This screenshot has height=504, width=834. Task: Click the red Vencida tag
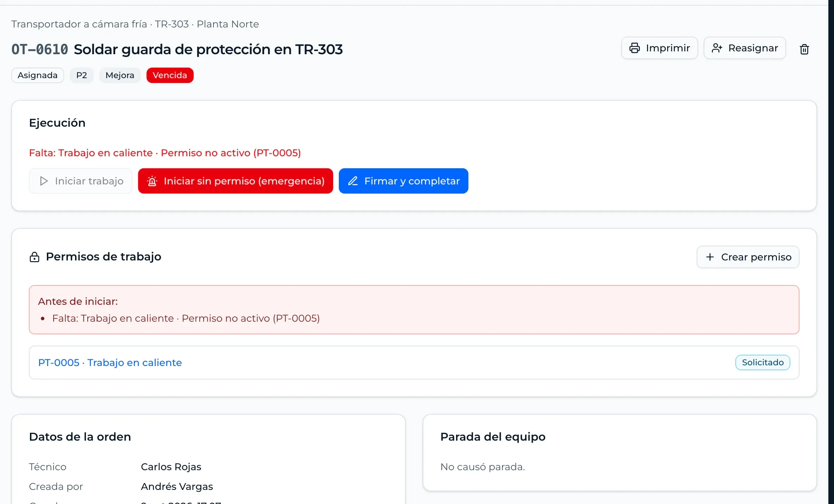tap(170, 75)
